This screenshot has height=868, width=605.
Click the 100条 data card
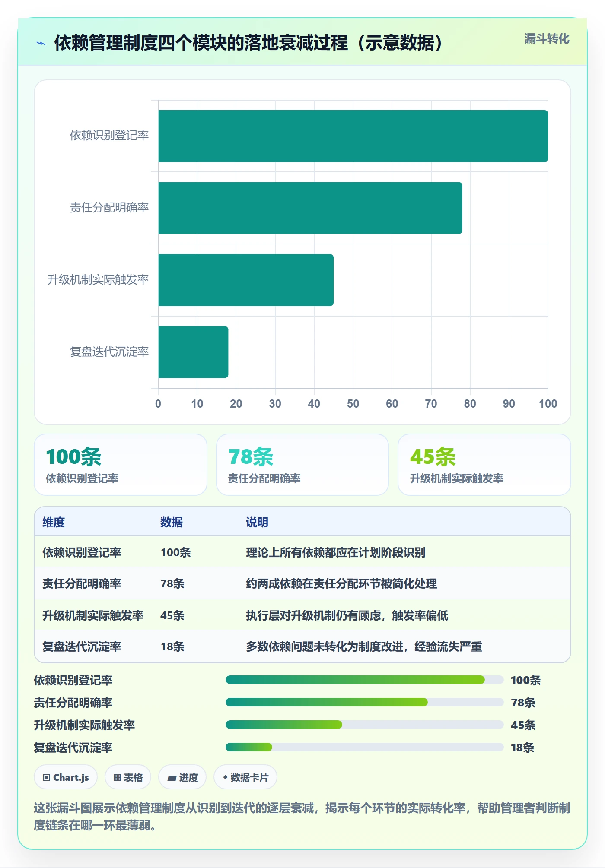(x=121, y=465)
